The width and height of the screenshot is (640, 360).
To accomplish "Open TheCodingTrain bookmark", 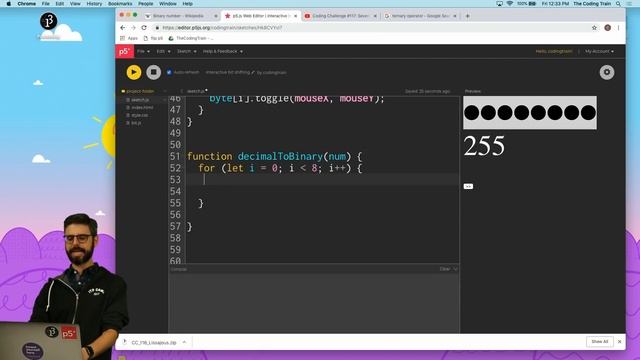I will click(x=191, y=38).
